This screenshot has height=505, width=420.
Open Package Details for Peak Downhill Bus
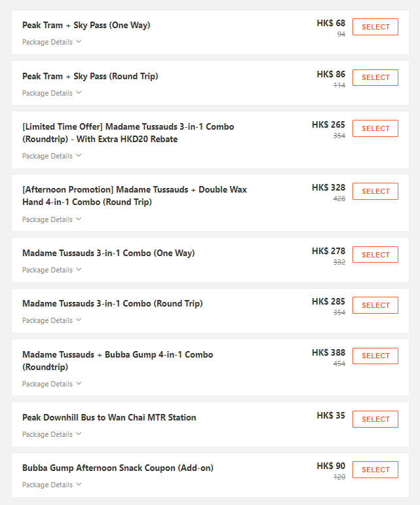(x=52, y=434)
